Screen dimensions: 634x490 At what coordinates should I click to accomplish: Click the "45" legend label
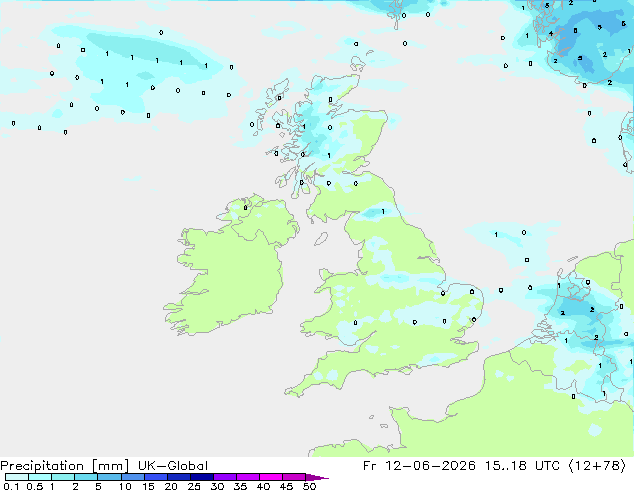[286, 486]
